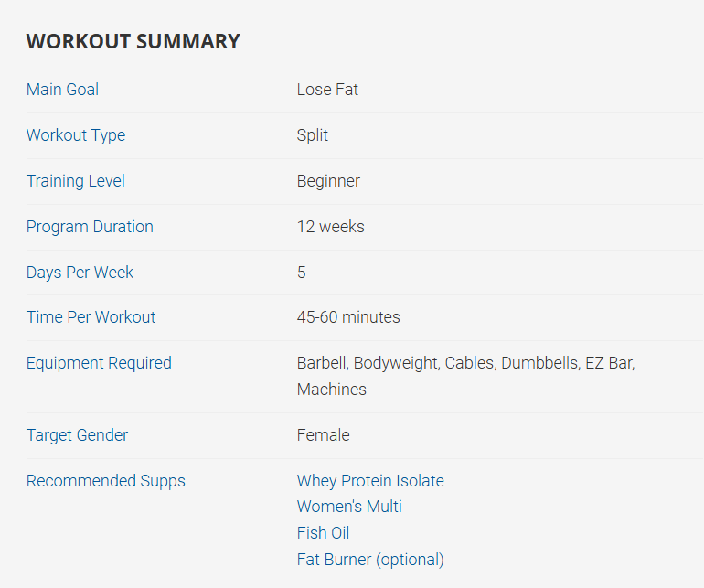Click the 45-60 minutes value
This screenshot has height=588, width=704.
click(x=348, y=317)
